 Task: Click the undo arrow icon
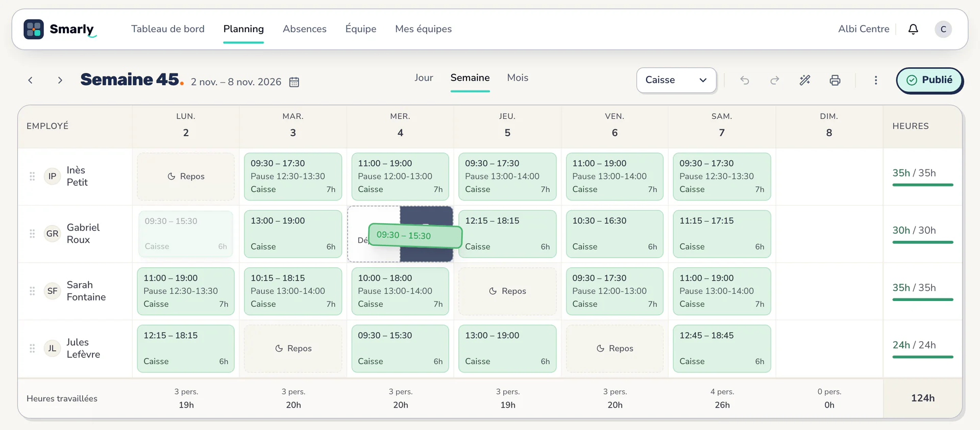[x=745, y=80]
